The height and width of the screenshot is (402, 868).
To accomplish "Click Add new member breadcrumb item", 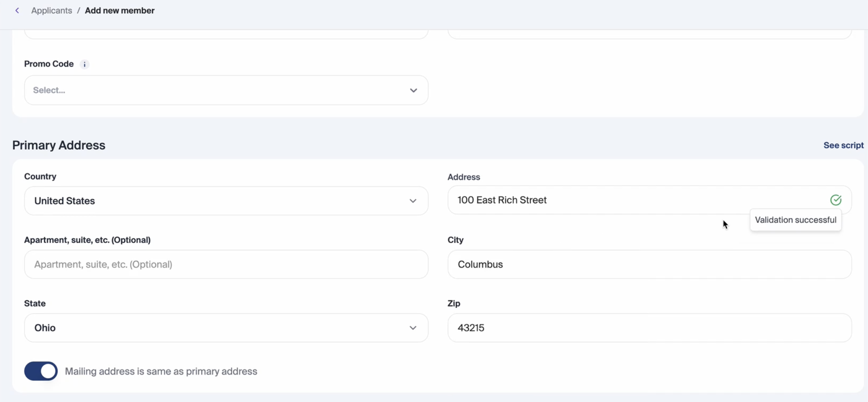I will (120, 10).
